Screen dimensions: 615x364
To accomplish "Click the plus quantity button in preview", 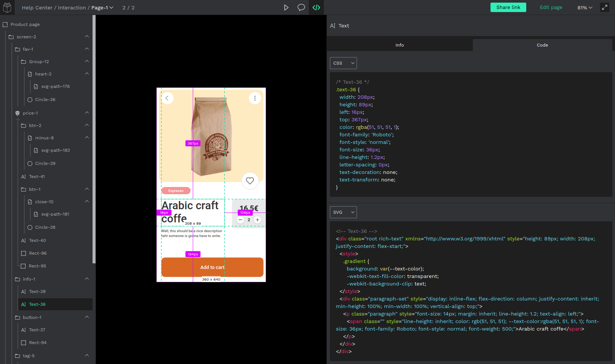I will (x=257, y=220).
